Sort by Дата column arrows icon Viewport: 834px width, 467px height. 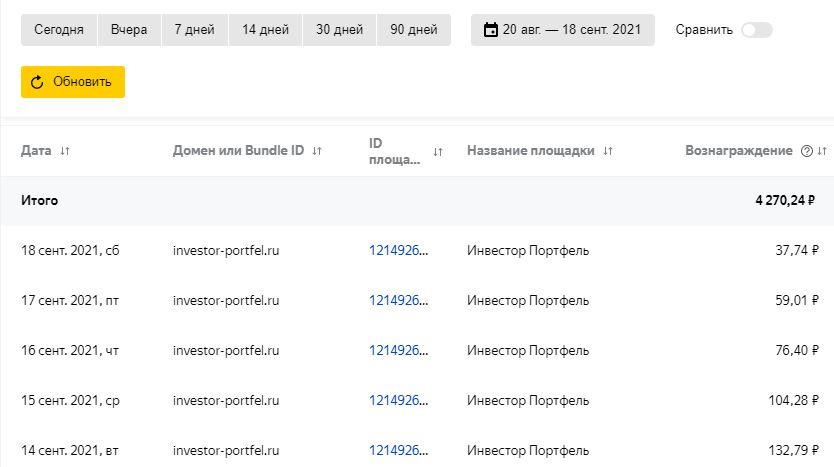65,151
